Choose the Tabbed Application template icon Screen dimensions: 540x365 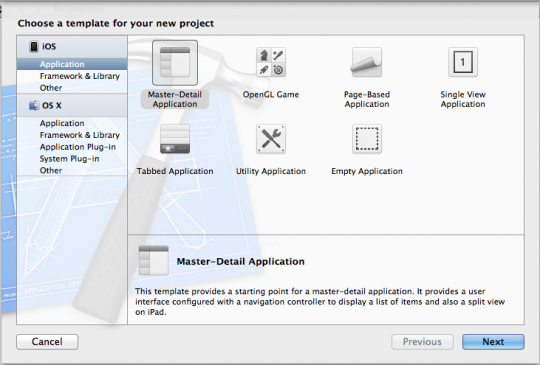point(175,139)
